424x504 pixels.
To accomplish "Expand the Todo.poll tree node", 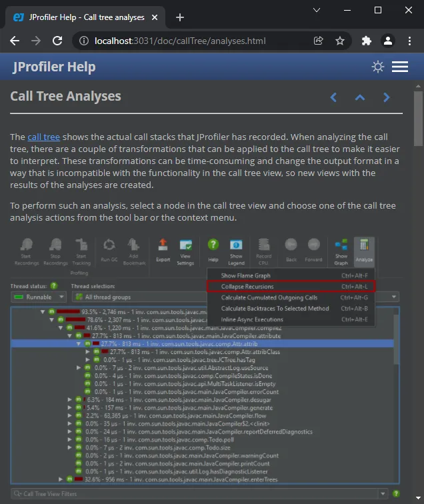I will point(69,439).
